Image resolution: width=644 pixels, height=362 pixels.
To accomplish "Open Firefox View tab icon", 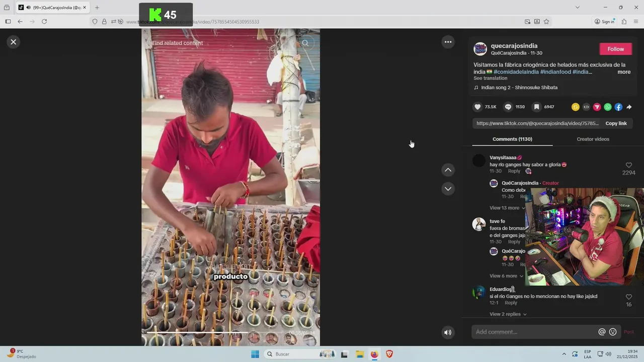I will (x=7, y=8).
